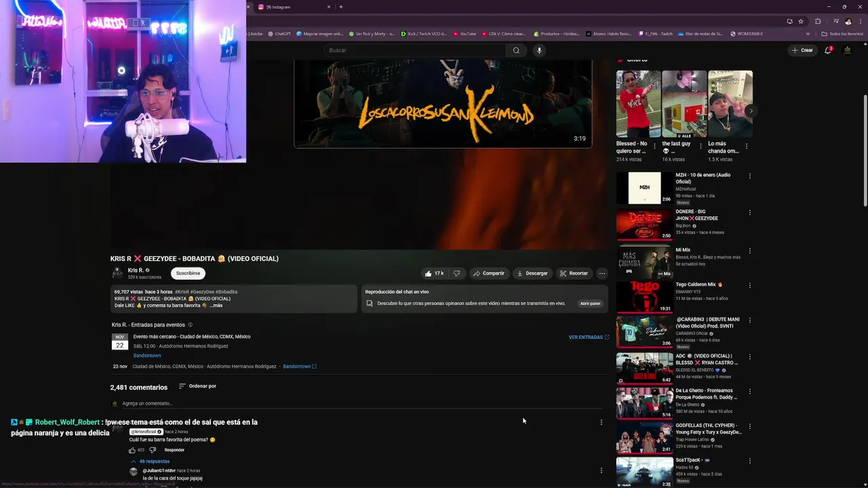
Task: Subscribe with Suscribirse button
Action: pyautogui.click(x=188, y=273)
